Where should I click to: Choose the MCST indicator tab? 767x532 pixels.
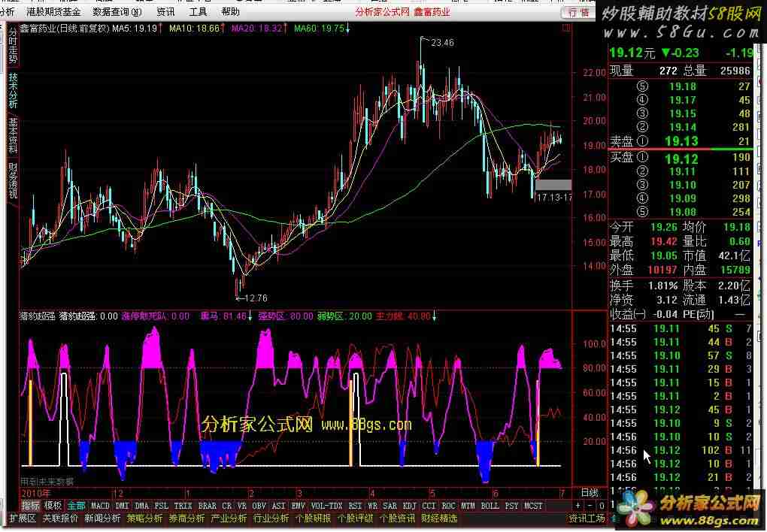[533, 506]
